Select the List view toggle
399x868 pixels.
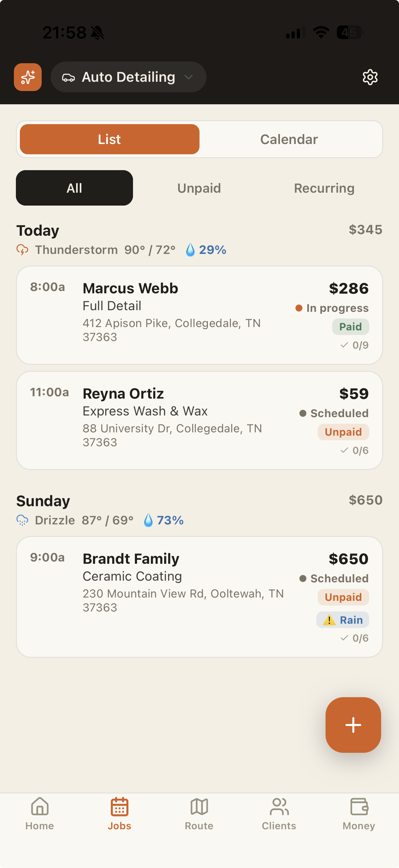(110, 139)
